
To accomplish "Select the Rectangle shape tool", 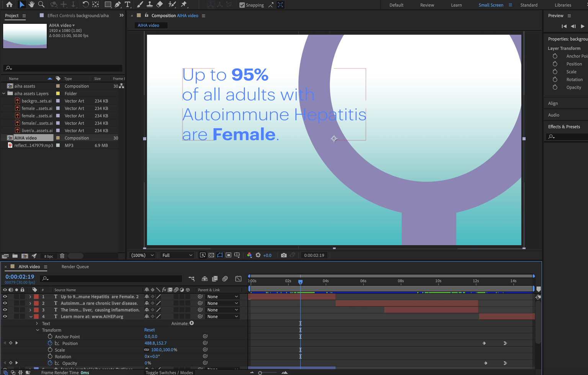I will 108,5.
